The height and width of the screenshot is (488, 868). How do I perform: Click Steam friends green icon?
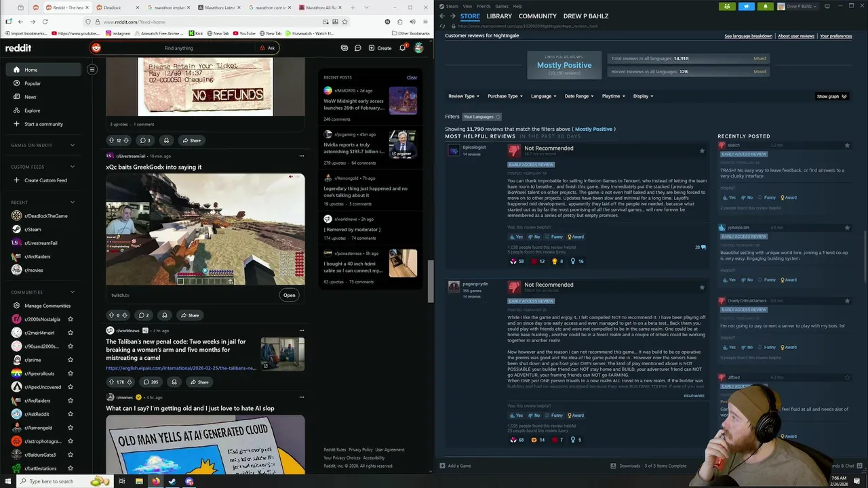pyautogui.click(x=727, y=6)
